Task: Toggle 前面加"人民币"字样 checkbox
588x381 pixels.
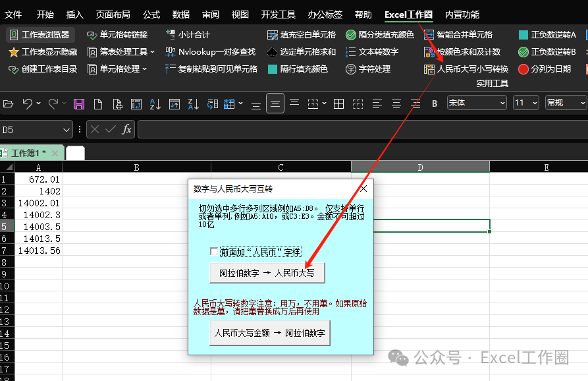Action: pos(214,251)
